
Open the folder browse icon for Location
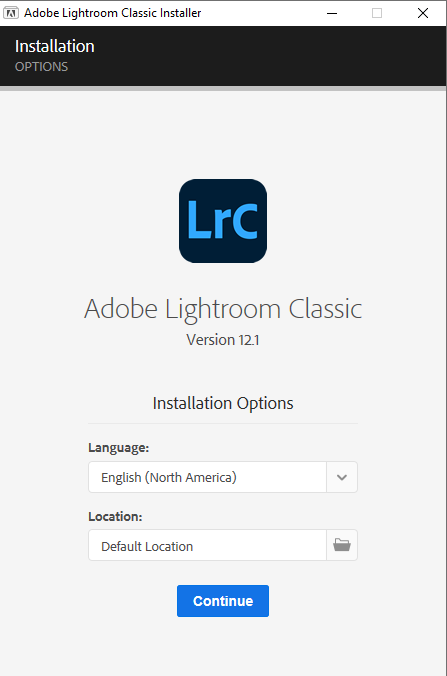342,545
